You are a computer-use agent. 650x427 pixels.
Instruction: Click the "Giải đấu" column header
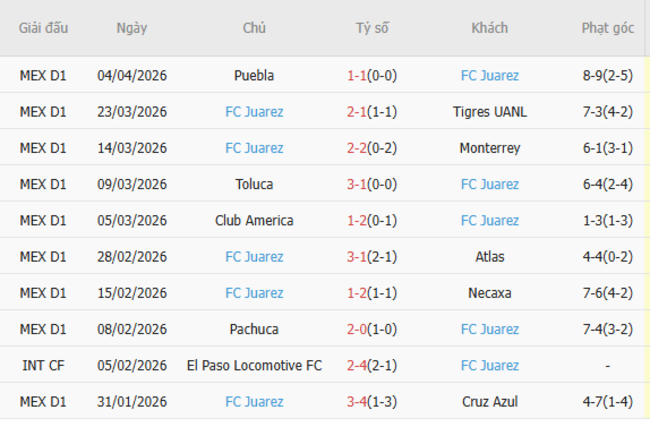43,28
